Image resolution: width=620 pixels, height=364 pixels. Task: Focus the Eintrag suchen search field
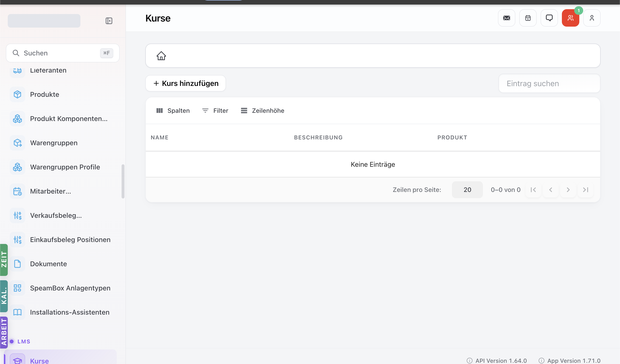[549, 83]
